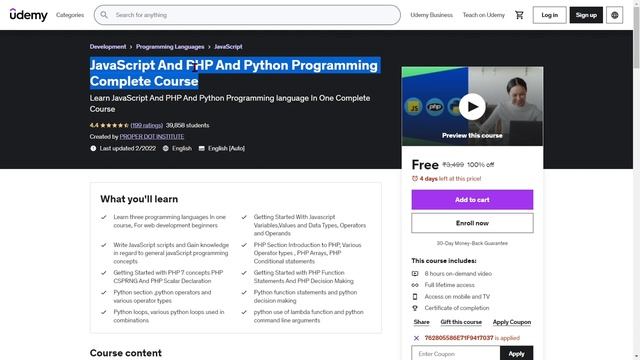The width and height of the screenshot is (640, 360).
Task: Click the closed captions icon beside English [Auto]
Action: (x=201, y=149)
